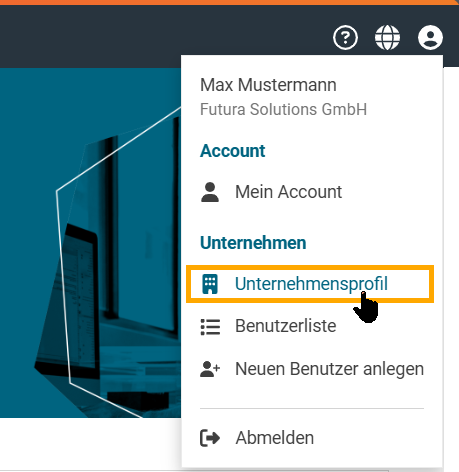The height and width of the screenshot is (472, 459).
Task: Collapse the user avatar menu
Action: point(430,37)
